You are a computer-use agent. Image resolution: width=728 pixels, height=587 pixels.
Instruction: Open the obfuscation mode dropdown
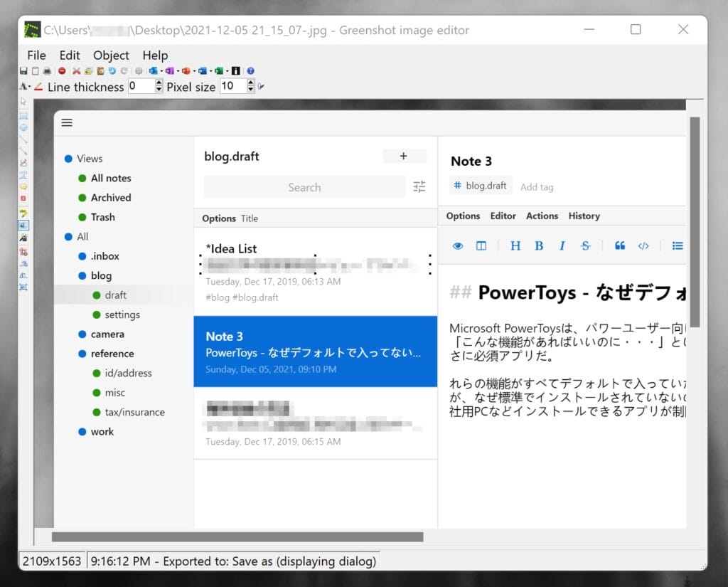[x=25, y=86]
